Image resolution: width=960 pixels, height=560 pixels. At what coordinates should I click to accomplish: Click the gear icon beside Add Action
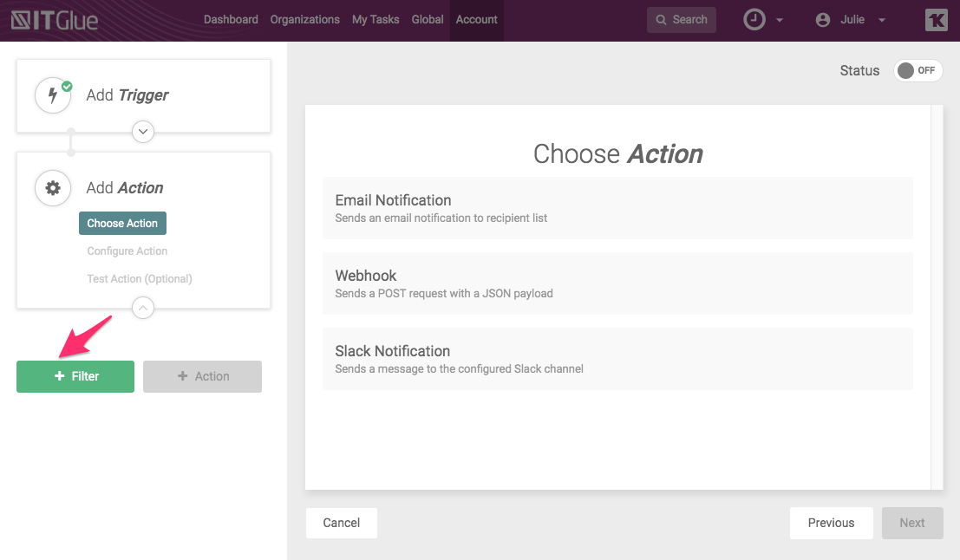point(53,188)
